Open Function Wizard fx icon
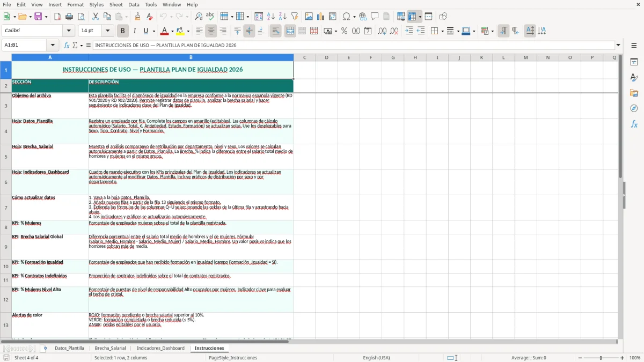 click(x=67, y=45)
